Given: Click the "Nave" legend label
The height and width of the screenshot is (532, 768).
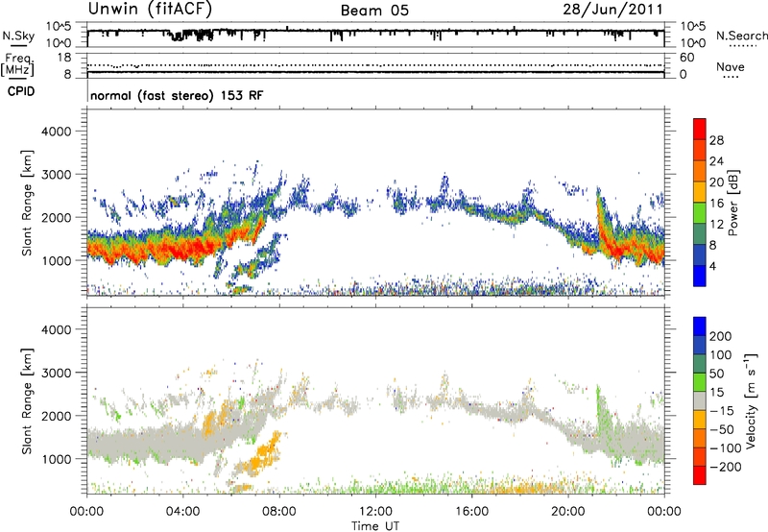Looking at the screenshot, I should coord(731,66).
